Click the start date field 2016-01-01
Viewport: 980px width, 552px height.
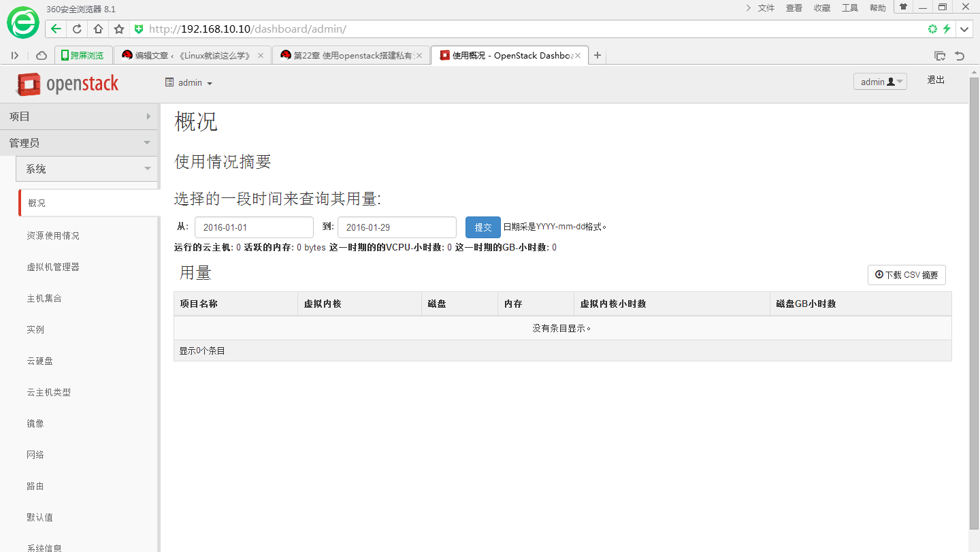tap(254, 227)
